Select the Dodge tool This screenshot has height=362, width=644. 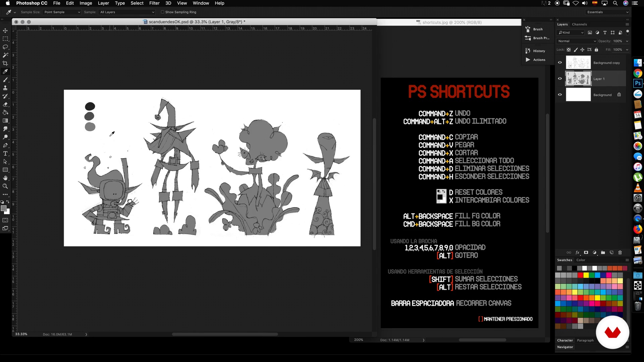click(x=5, y=137)
